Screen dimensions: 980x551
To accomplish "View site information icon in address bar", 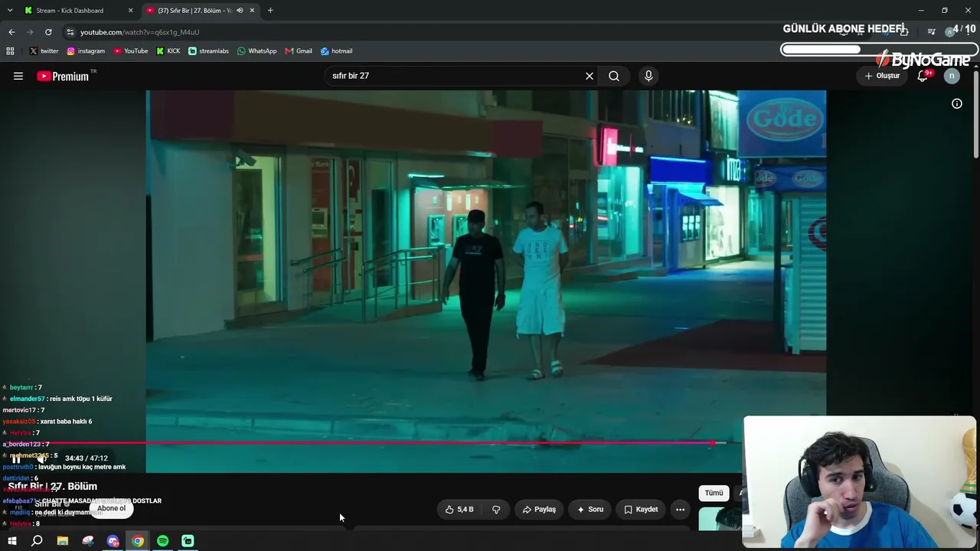I will tap(70, 32).
